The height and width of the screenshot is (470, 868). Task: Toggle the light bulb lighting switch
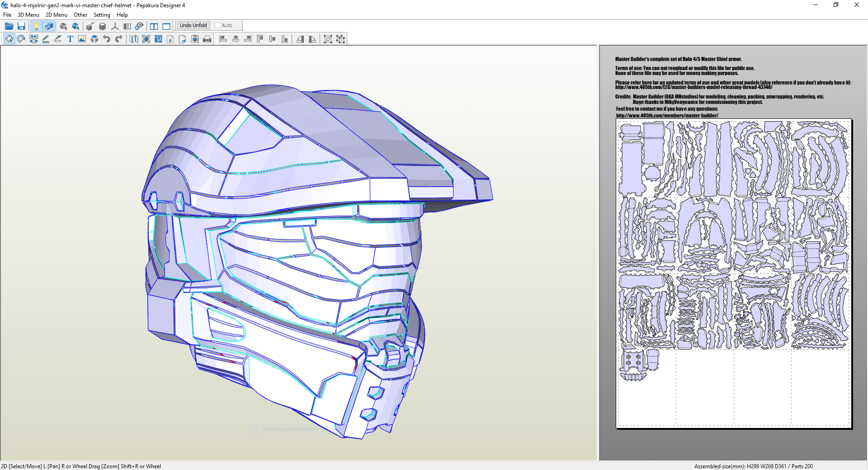[36, 26]
